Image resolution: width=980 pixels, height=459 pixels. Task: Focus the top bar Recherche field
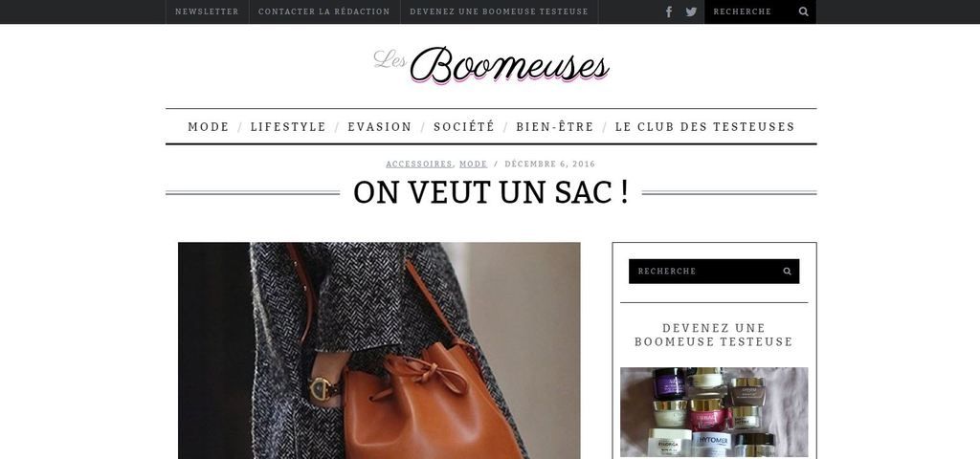[x=750, y=11]
